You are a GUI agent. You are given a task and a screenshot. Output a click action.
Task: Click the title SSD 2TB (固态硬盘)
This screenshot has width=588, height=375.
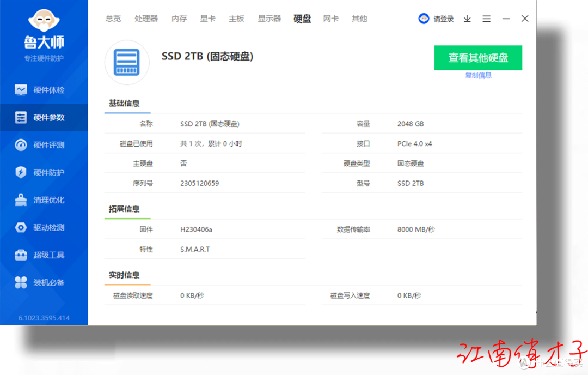207,56
